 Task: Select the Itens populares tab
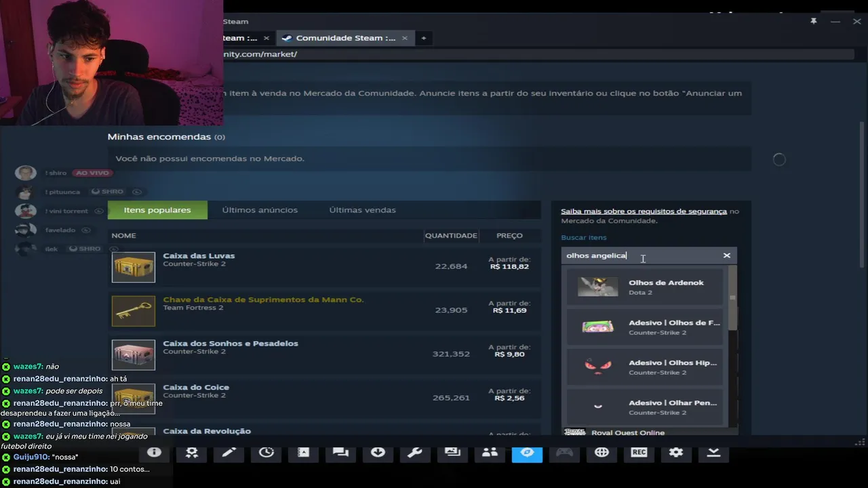point(157,210)
